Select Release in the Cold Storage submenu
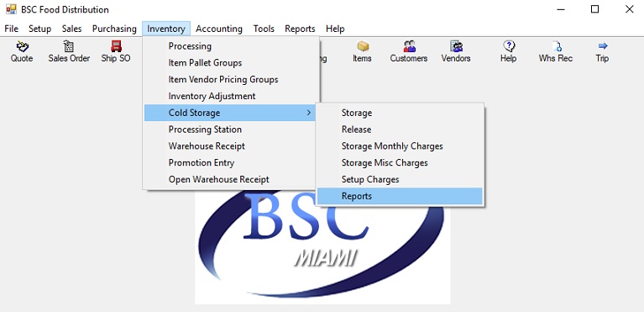This screenshot has width=644, height=312. pyautogui.click(x=400, y=130)
